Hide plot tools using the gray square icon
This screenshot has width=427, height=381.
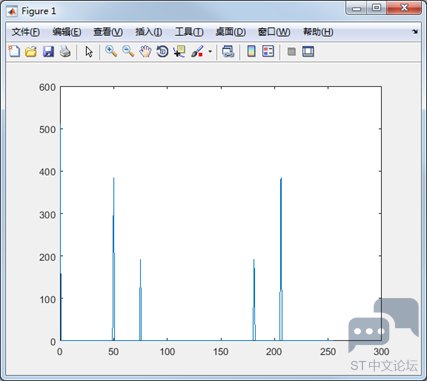(291, 52)
